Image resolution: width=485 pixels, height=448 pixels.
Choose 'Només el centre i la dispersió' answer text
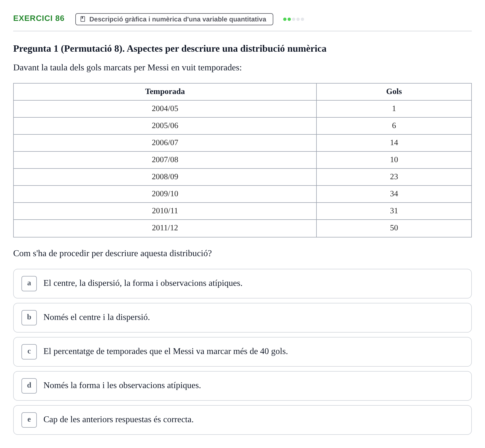[97, 317]
